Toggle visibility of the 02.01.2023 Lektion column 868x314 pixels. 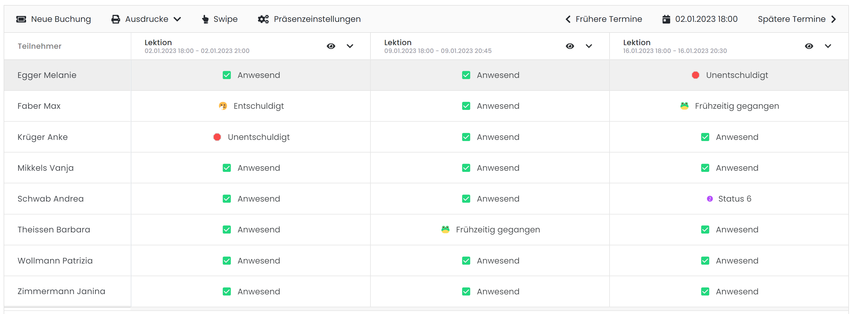pyautogui.click(x=331, y=46)
